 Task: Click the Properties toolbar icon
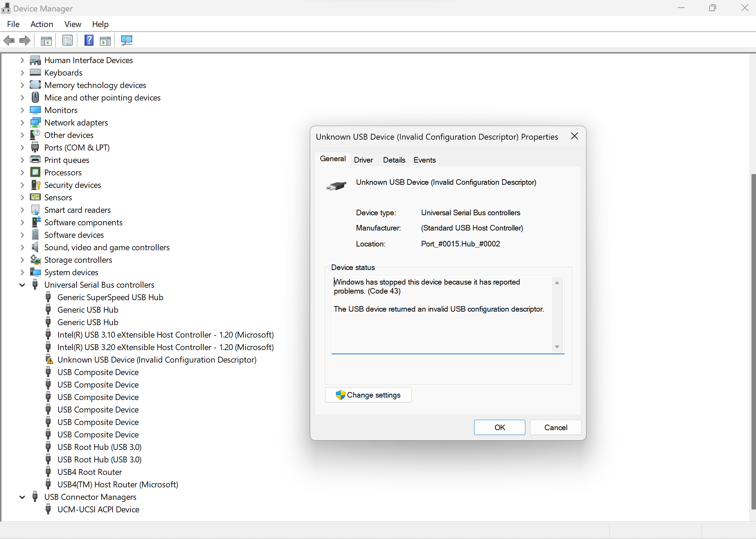(x=68, y=41)
